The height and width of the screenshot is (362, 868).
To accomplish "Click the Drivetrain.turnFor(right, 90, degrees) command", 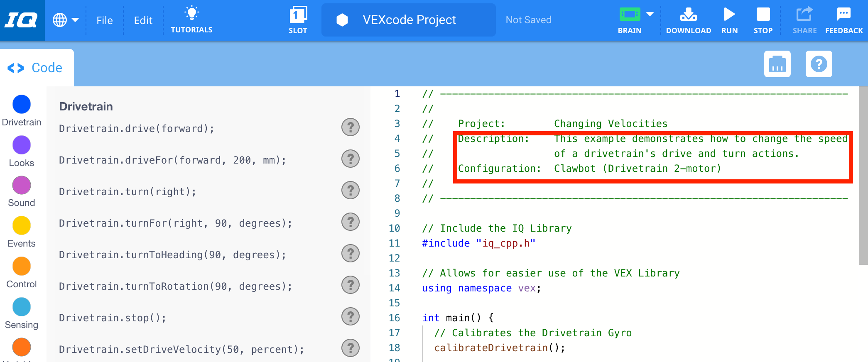I will [175, 223].
